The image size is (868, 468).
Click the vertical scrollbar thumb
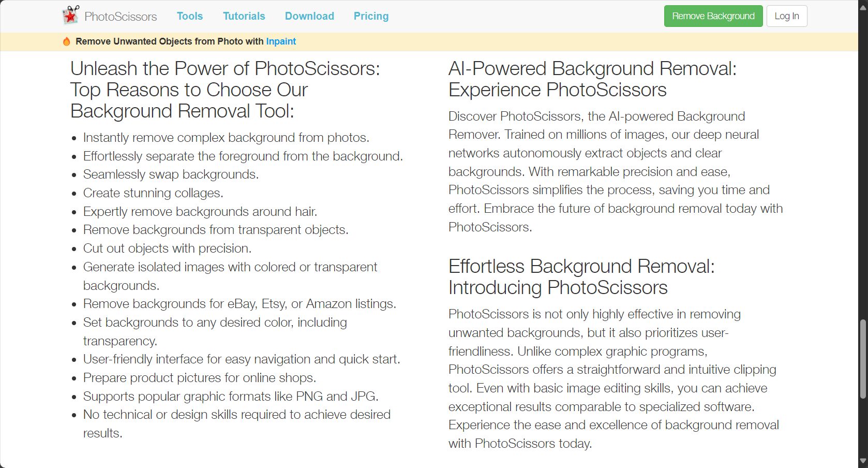click(863, 359)
